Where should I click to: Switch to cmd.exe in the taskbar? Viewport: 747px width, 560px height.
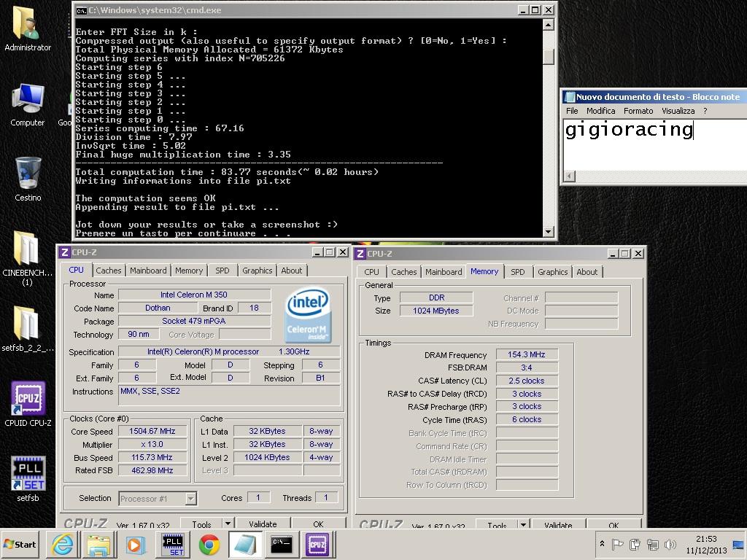pyautogui.click(x=282, y=544)
